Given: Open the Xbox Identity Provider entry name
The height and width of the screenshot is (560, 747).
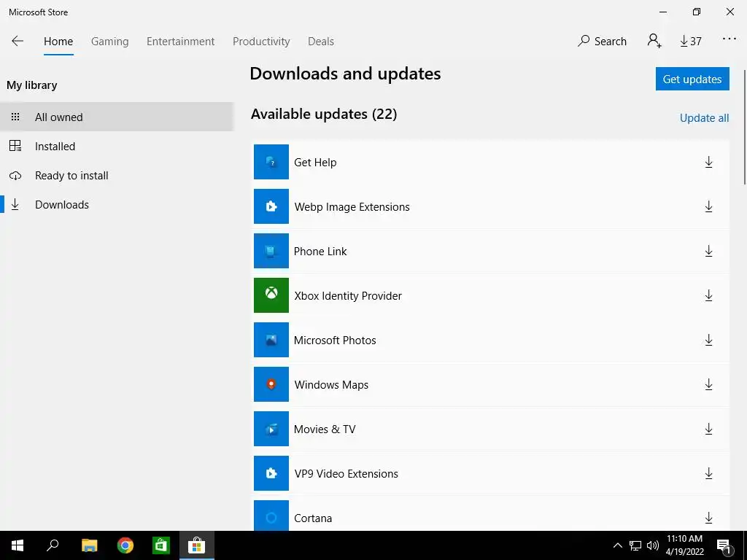Looking at the screenshot, I should [x=348, y=296].
